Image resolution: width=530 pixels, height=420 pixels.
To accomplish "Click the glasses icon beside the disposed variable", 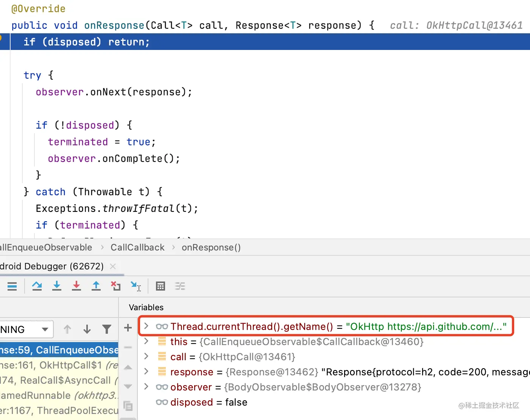I will pos(162,402).
